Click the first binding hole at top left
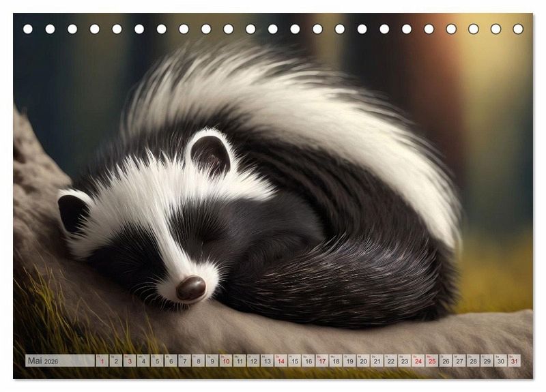Screen dimensions: 546x392 pyautogui.click(x=28, y=29)
